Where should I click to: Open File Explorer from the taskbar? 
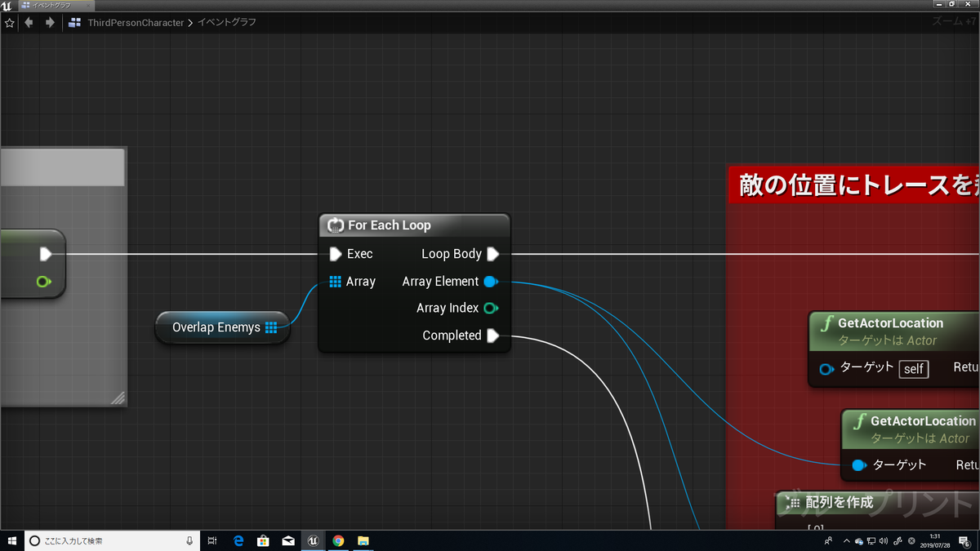click(363, 540)
